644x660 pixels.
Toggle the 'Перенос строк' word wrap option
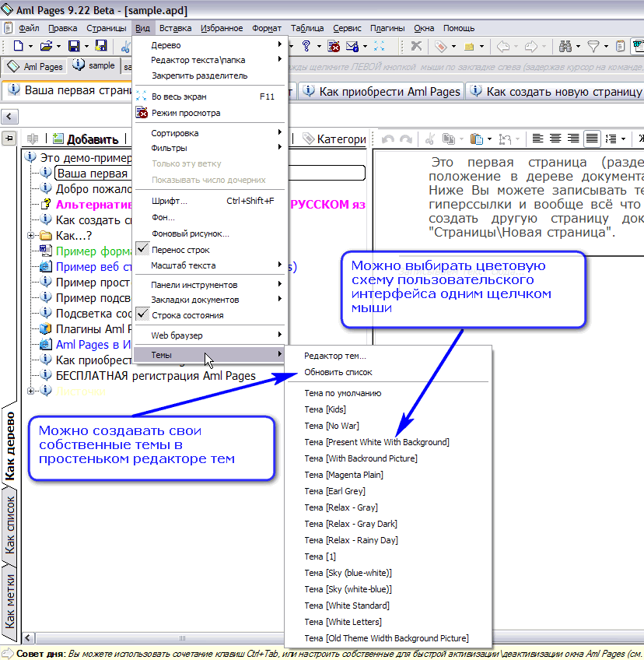pyautogui.click(x=210, y=250)
